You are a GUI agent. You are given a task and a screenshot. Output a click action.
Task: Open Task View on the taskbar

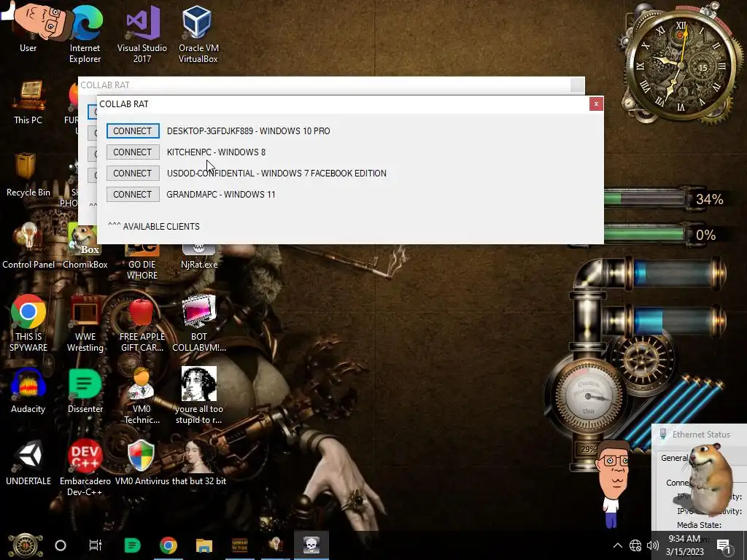pos(96,545)
